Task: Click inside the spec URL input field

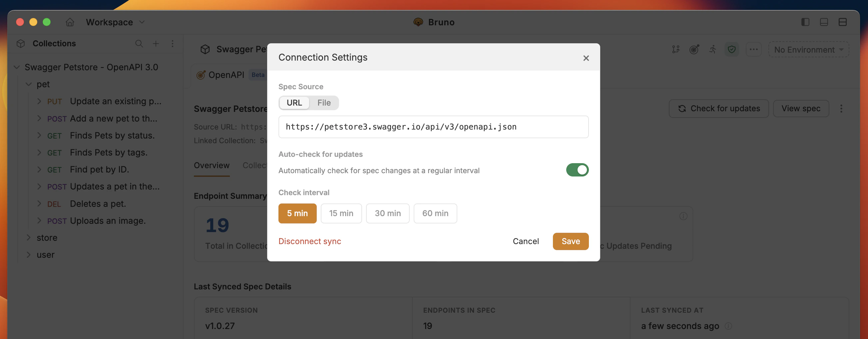Action: (x=433, y=127)
